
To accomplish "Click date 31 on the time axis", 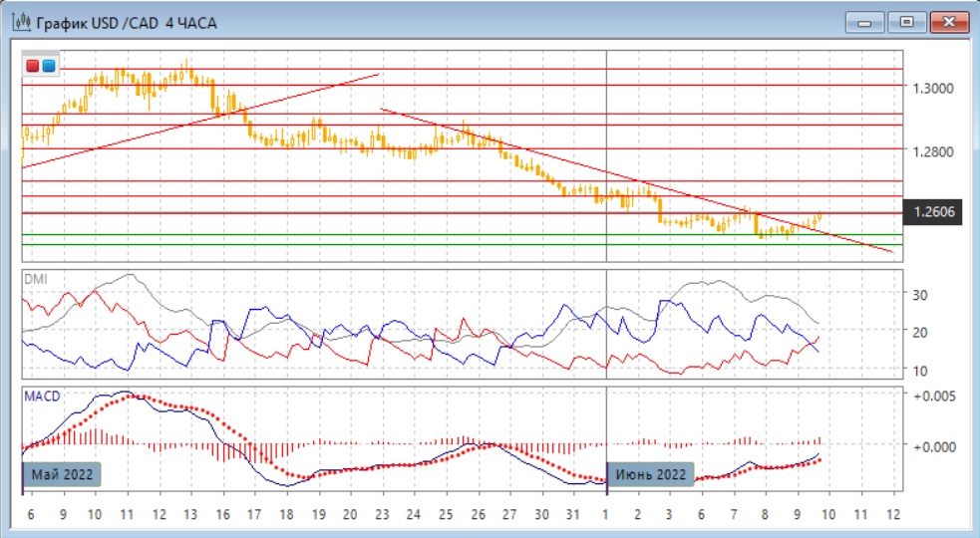I will [572, 515].
